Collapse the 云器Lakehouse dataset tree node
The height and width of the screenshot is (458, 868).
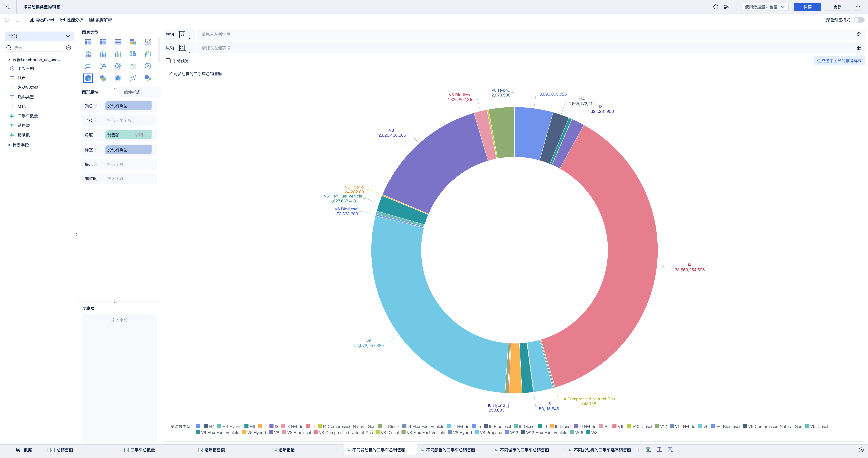pos(9,60)
